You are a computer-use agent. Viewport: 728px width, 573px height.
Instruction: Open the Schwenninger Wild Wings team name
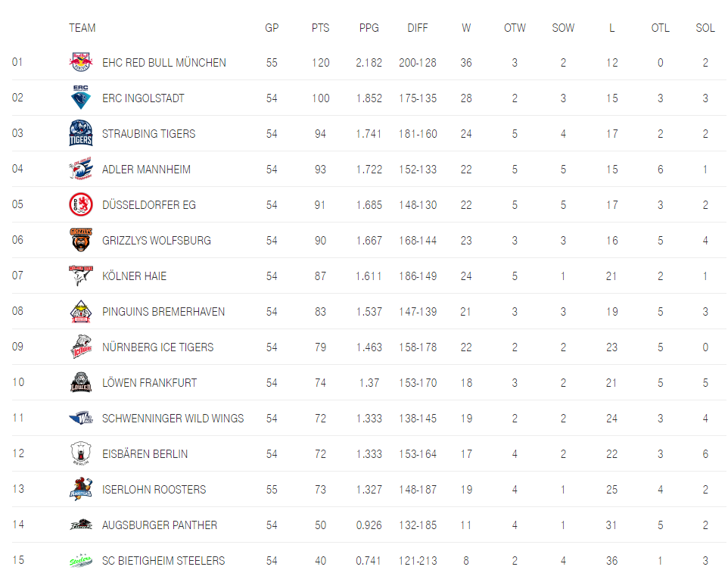pos(173,419)
